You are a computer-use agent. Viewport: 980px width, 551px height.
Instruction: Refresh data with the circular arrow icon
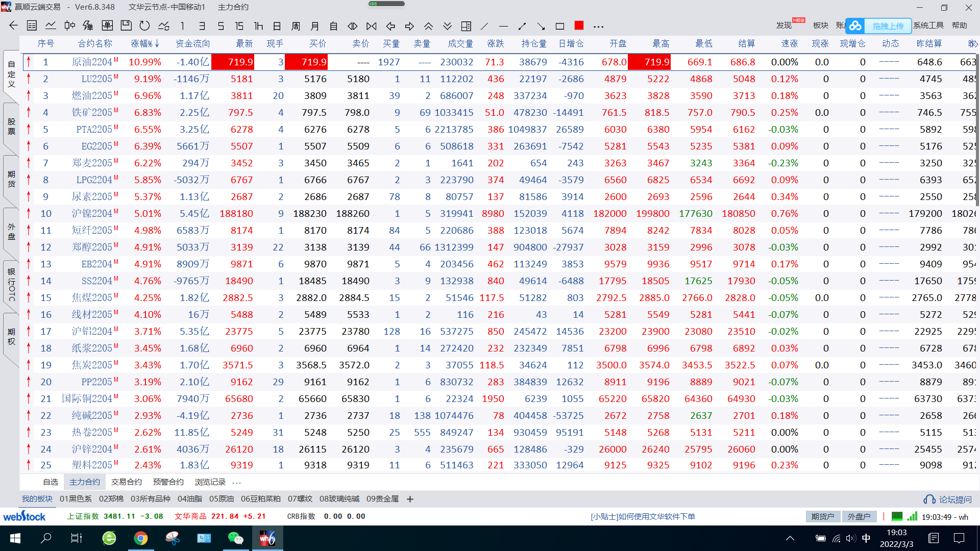click(x=144, y=26)
